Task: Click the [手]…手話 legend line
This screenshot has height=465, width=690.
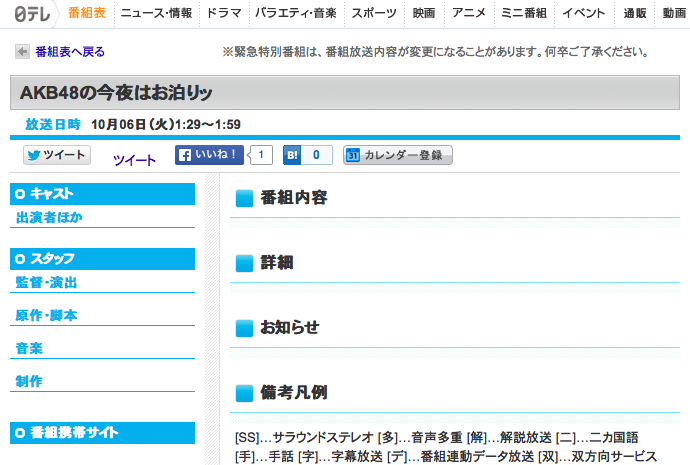Action: [x=446, y=457]
